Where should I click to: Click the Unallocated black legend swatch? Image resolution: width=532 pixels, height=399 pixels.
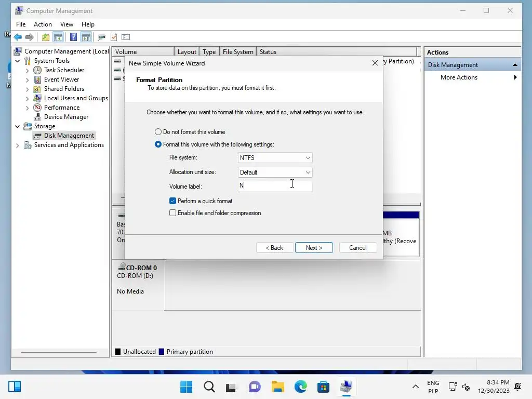118,352
